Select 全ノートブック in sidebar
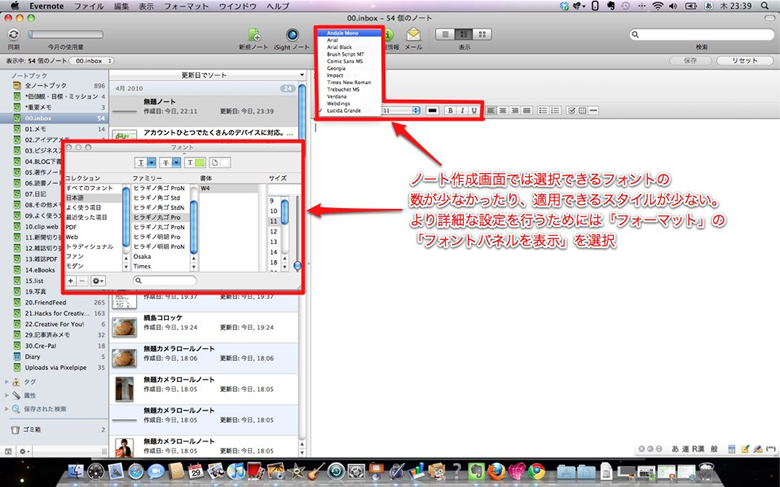 54,86
